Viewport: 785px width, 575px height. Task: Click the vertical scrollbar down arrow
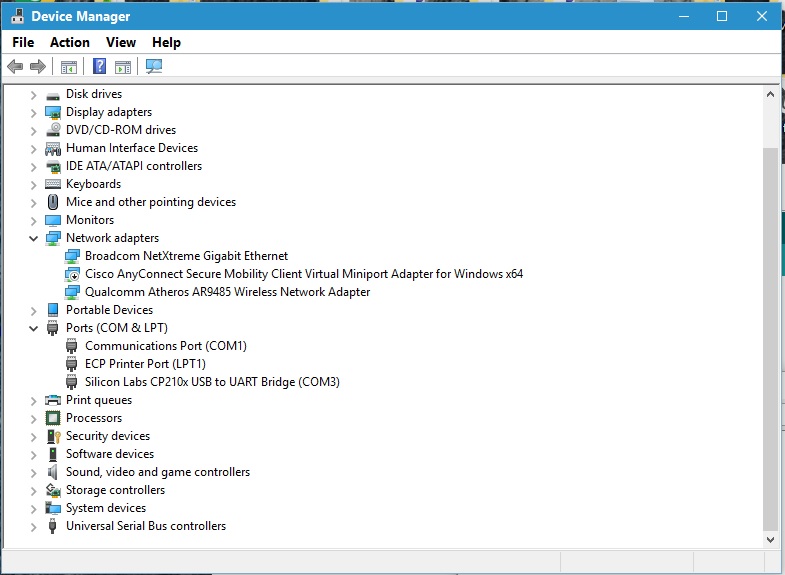[770, 538]
